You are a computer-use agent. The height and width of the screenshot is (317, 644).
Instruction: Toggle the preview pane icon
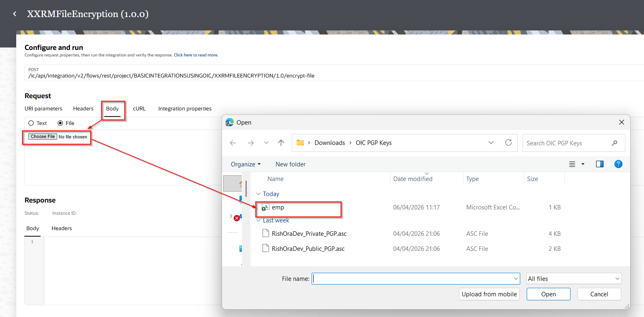pyautogui.click(x=599, y=164)
